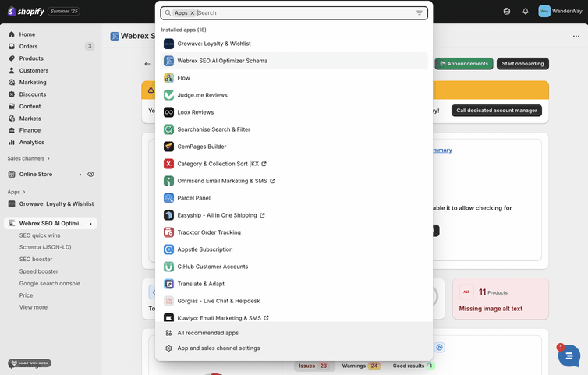Open Translate & Adapt icon

168,284
